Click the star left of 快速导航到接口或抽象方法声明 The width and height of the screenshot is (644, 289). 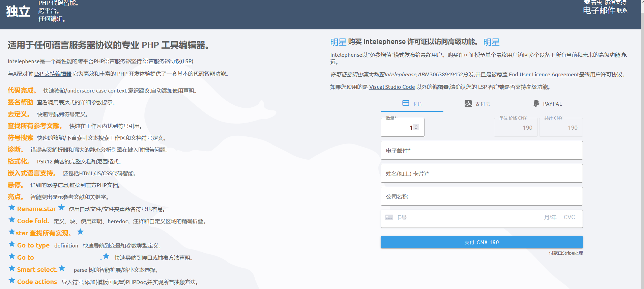(x=106, y=256)
